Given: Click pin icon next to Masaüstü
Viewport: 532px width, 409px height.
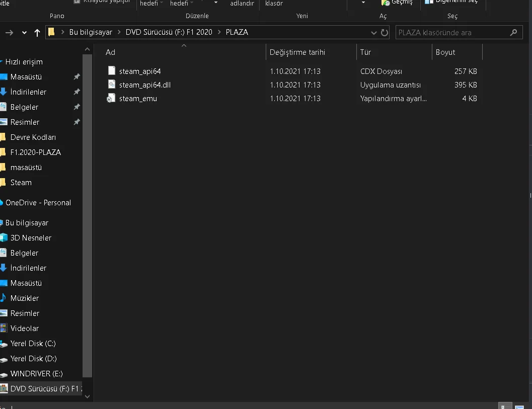Looking at the screenshot, I should (77, 76).
